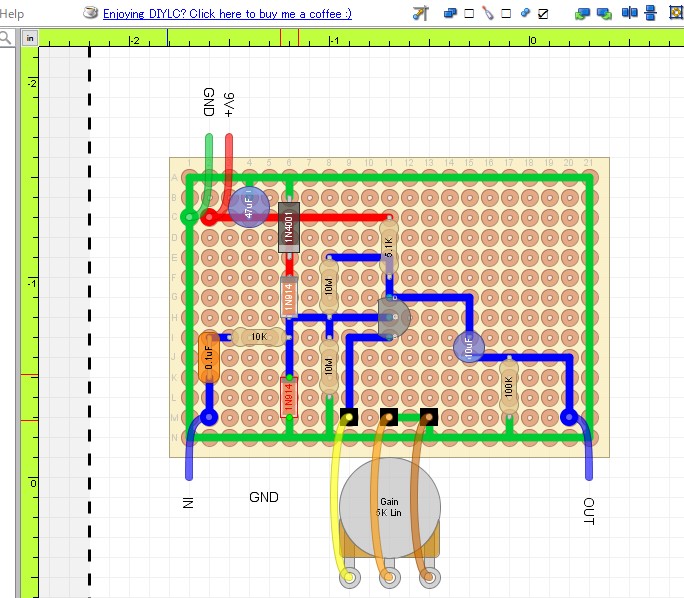Screen dimensions: 684x598
Task: Select the upper 1N914 diode
Action: 289,297
